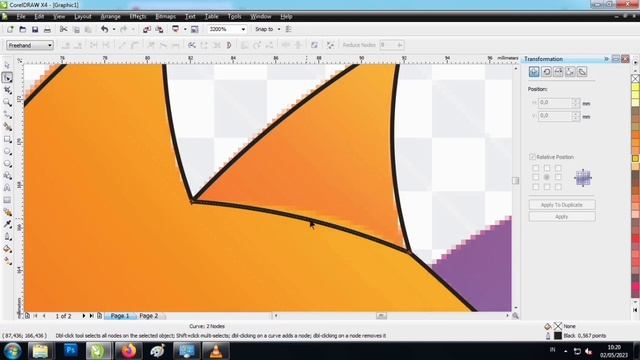Click the Open file icon
The height and width of the screenshot is (360, 640).
[22, 29]
